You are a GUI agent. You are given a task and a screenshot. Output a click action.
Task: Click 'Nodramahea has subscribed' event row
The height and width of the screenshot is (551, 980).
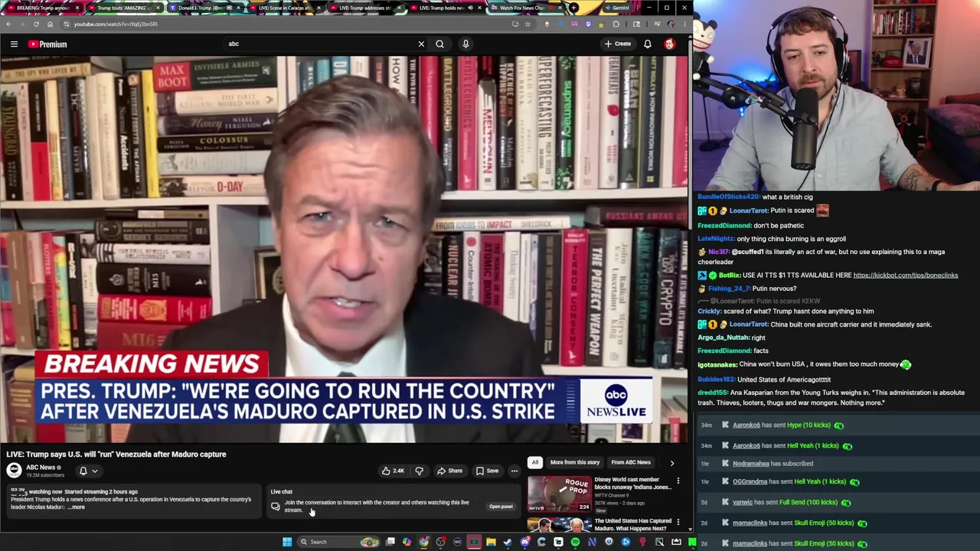[x=838, y=464]
